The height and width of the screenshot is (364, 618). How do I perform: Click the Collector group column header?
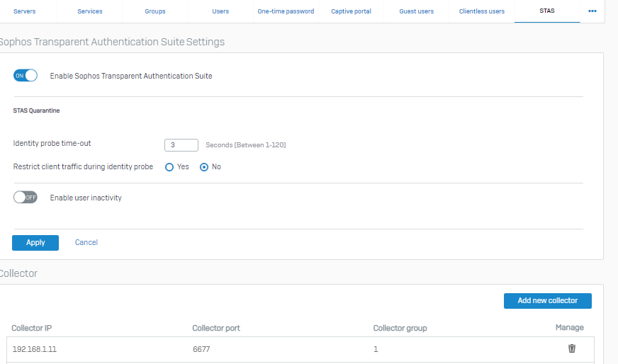coord(400,328)
